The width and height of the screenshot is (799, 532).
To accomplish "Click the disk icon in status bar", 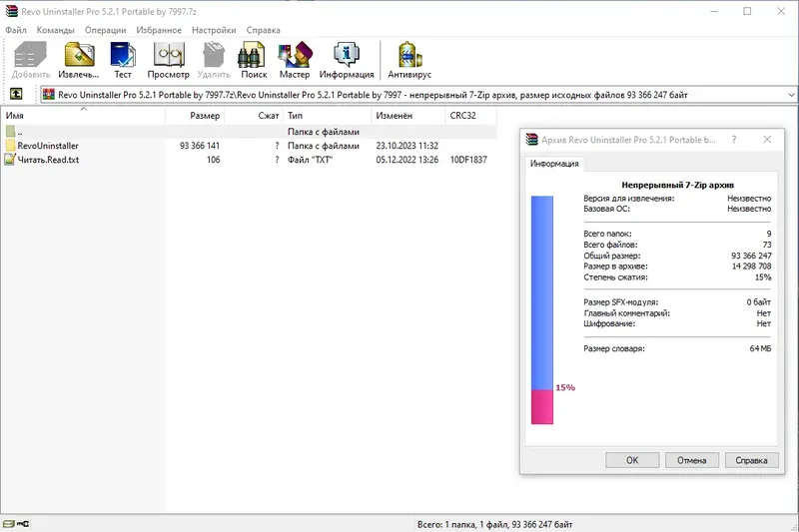I will tap(9, 524).
